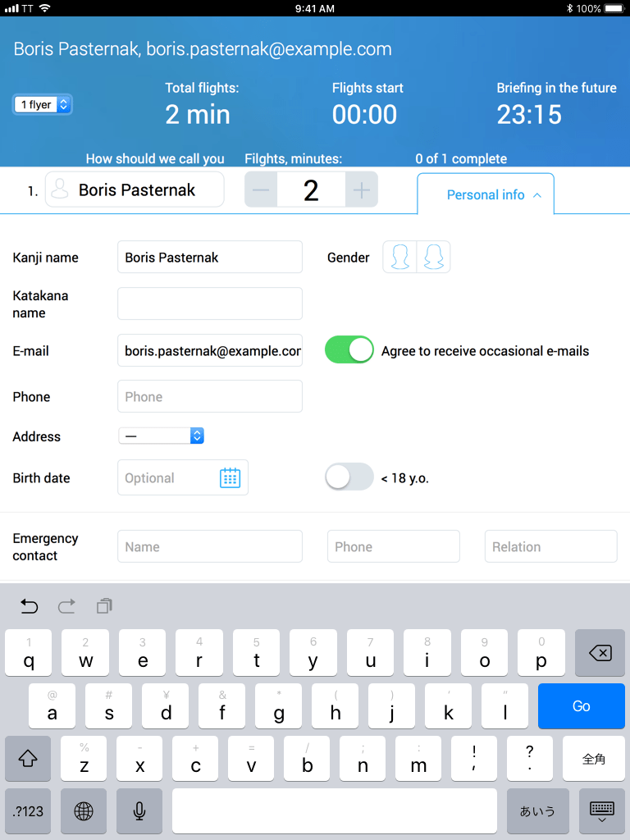Select the male gender icon
The image size is (630, 840).
400,258
